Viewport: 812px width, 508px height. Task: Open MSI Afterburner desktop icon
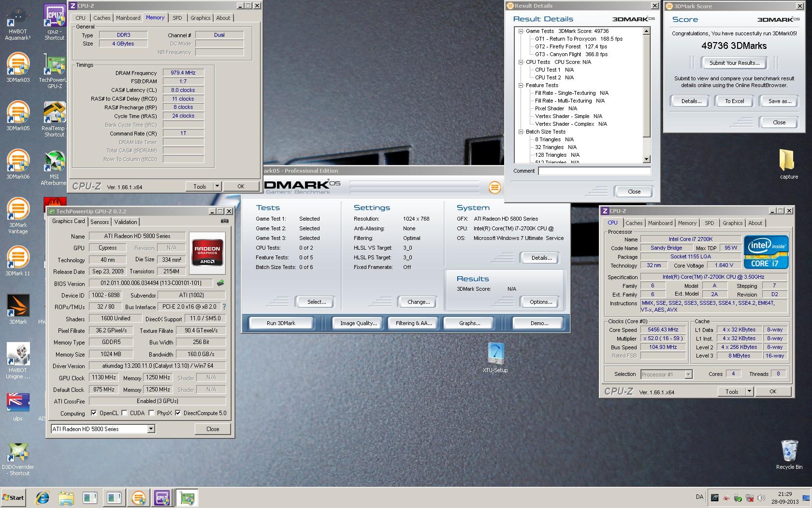(x=54, y=168)
